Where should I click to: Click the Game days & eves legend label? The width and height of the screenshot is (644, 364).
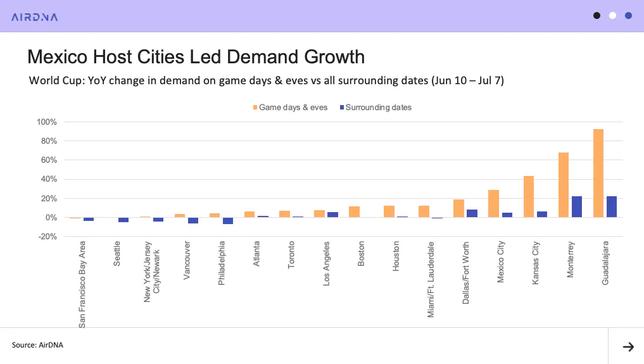click(x=293, y=108)
